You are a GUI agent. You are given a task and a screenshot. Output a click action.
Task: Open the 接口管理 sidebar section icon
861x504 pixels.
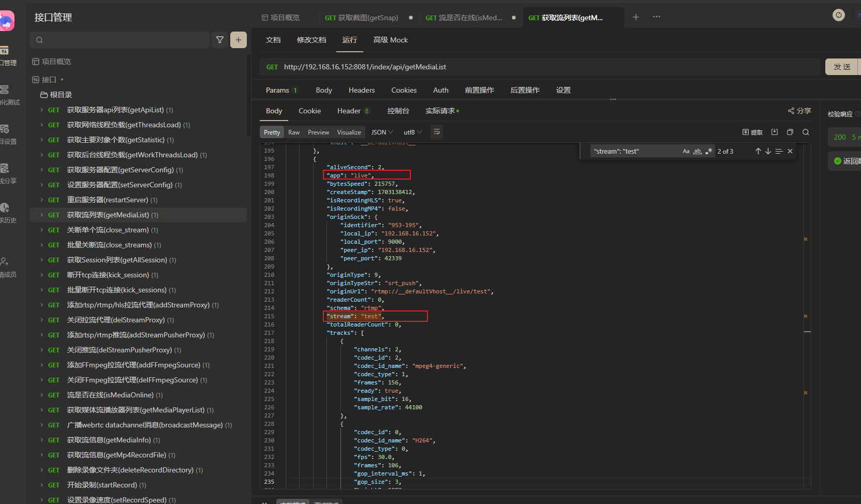tap(5, 50)
